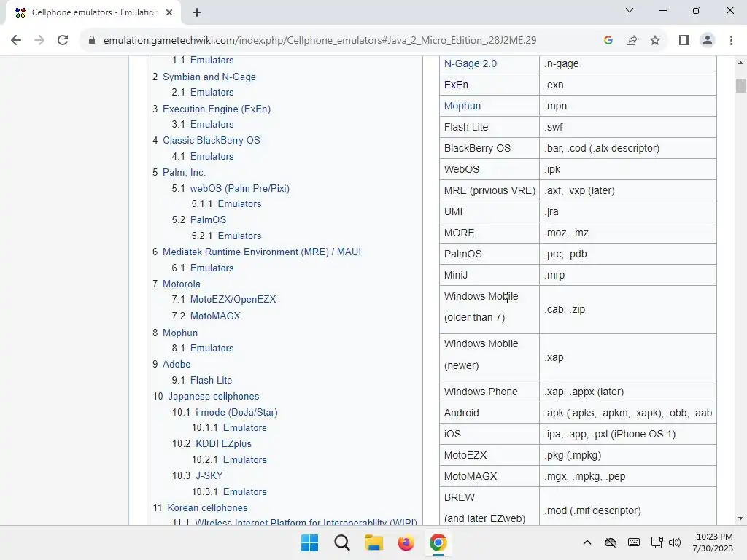
Task: Click the Chrome taskbar icon
Action: tap(438, 542)
